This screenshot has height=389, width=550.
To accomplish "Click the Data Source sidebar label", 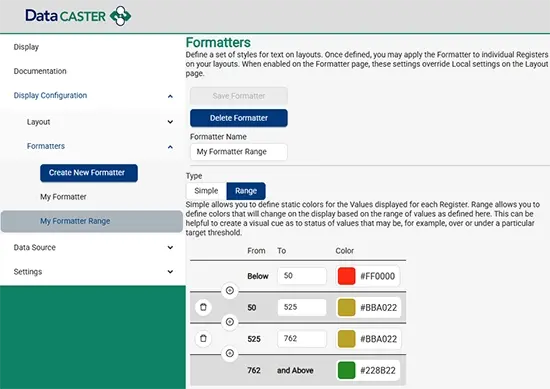I will pyautogui.click(x=35, y=247).
